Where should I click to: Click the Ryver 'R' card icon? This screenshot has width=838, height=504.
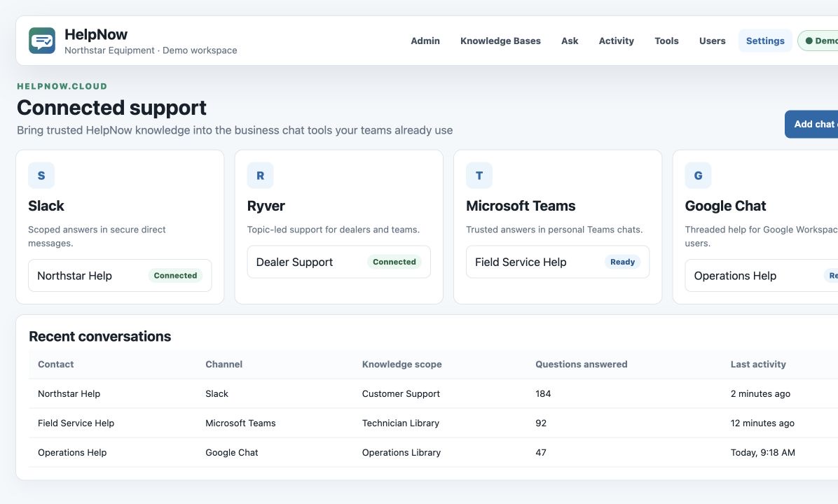coord(260,175)
